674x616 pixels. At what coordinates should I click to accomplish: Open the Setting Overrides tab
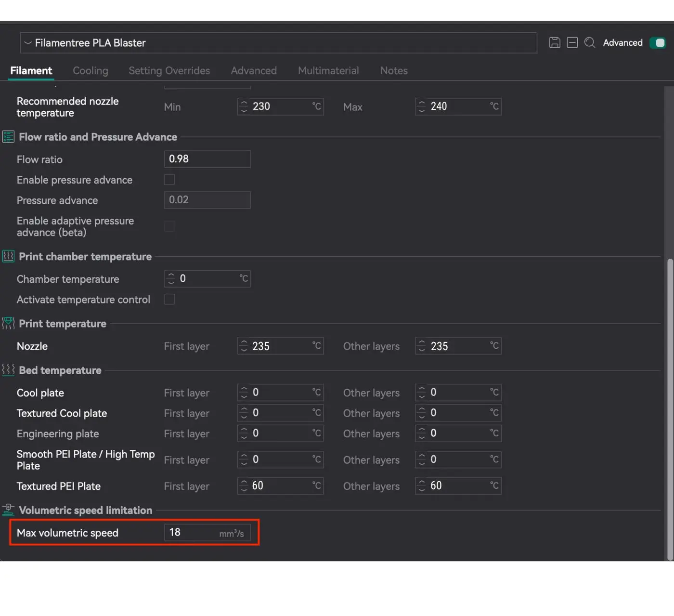click(169, 71)
